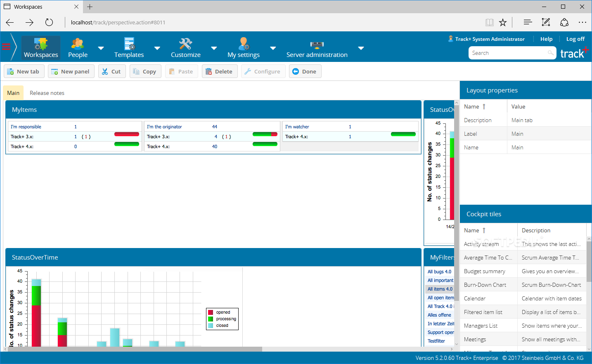The image size is (592, 364).
Task: Select the Budget summary cockpit tile
Action: click(x=523, y=271)
